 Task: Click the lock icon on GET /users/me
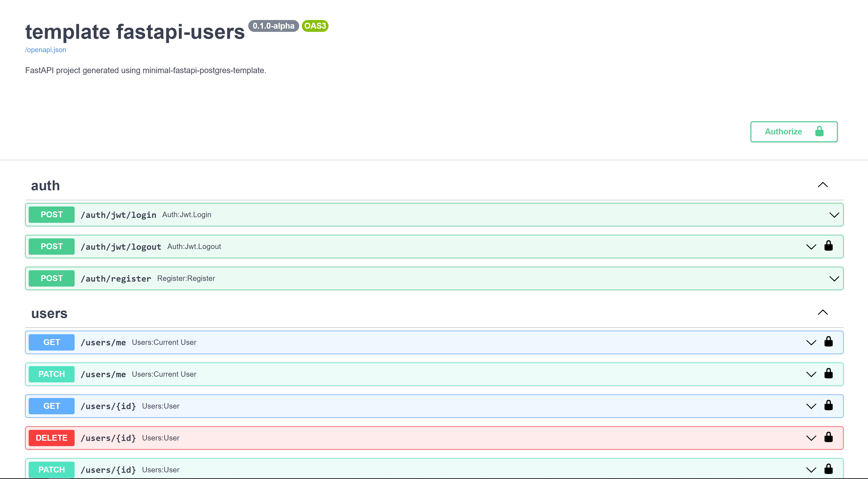[828, 342]
